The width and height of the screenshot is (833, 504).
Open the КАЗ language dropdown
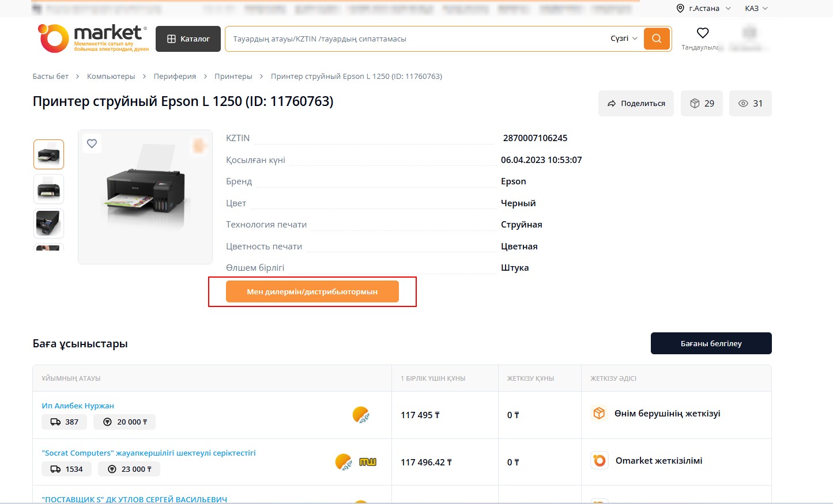[756, 9]
